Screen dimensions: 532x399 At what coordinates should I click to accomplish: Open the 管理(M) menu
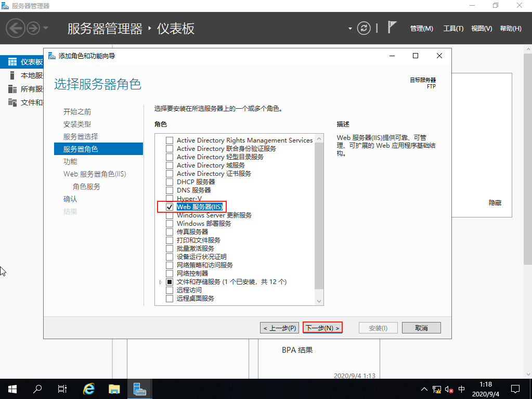tap(421, 29)
